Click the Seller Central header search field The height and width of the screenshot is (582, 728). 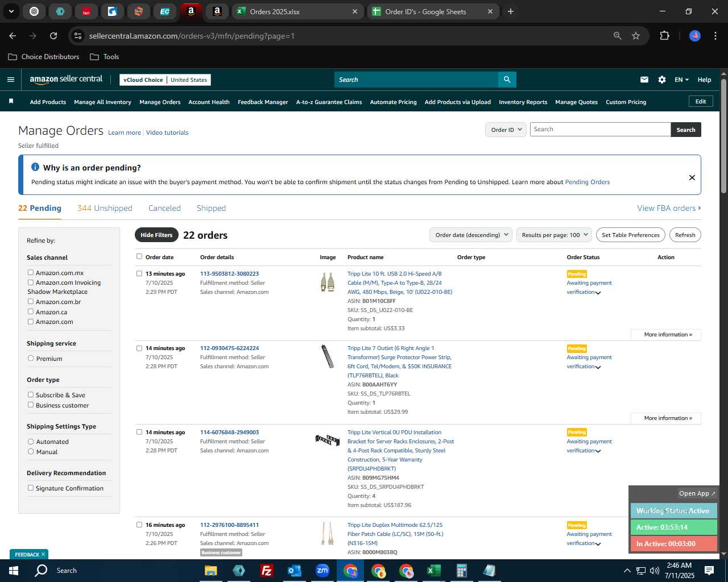pos(416,80)
